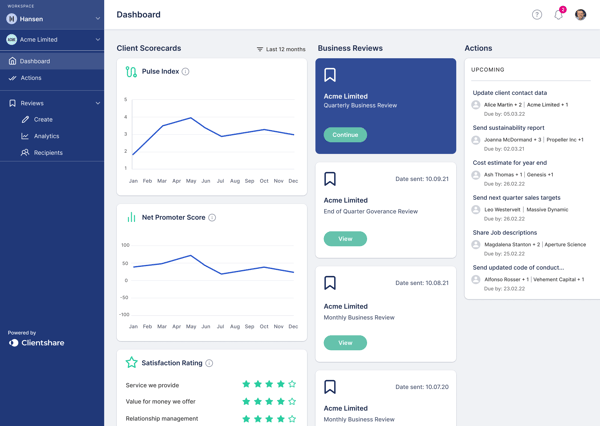This screenshot has height=426, width=600.
Task: Click fifth star of 'Relationship management' rating
Action: 292,418
